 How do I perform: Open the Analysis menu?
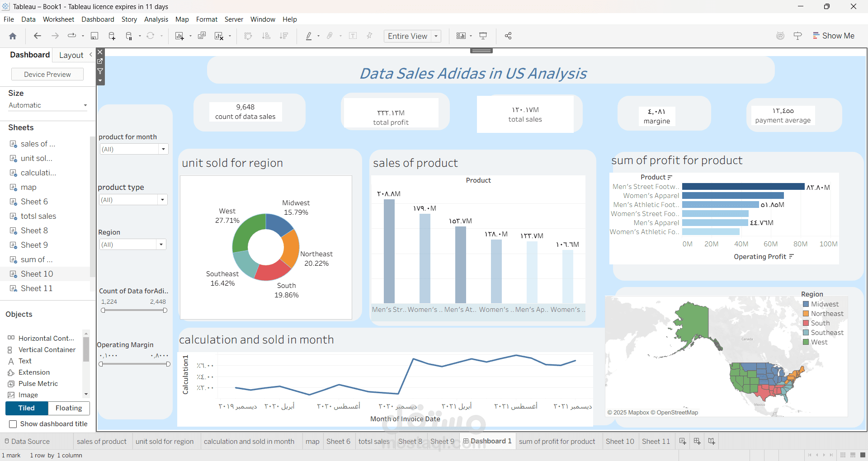click(x=156, y=19)
